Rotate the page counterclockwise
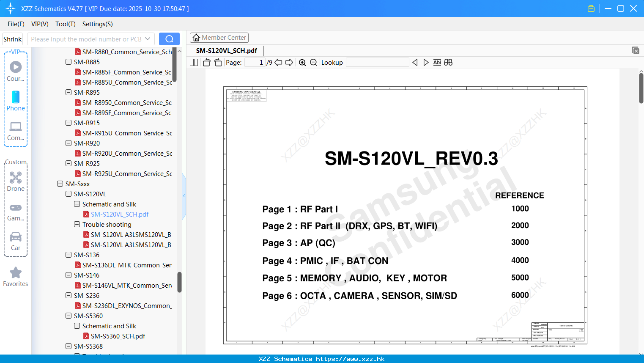Image resolution: width=644 pixels, height=363 pixels. (206, 62)
